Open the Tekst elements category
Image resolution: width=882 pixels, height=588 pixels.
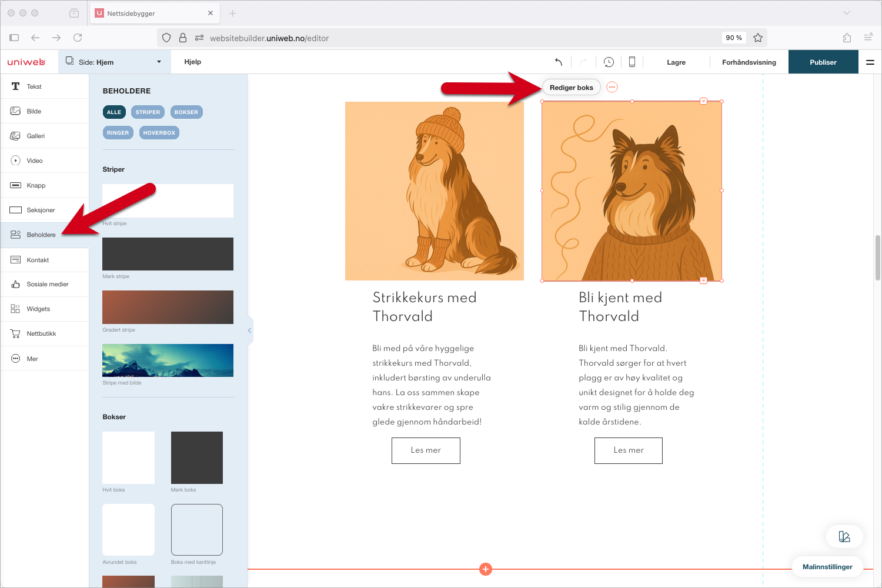pos(44,86)
